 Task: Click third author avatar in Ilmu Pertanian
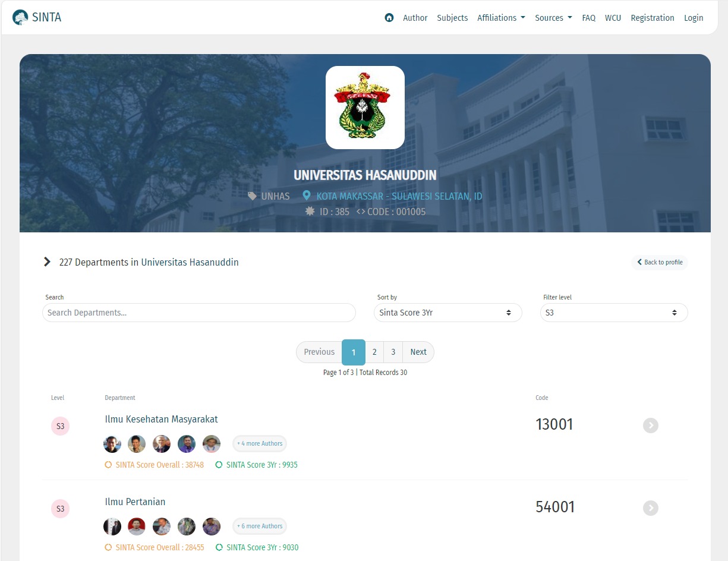click(162, 527)
